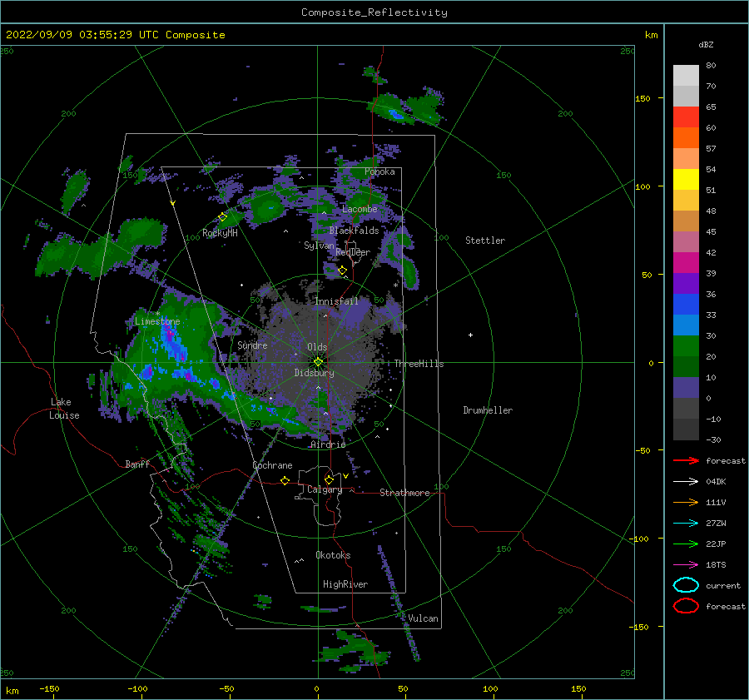Click the Lake Louise label

[64, 409]
